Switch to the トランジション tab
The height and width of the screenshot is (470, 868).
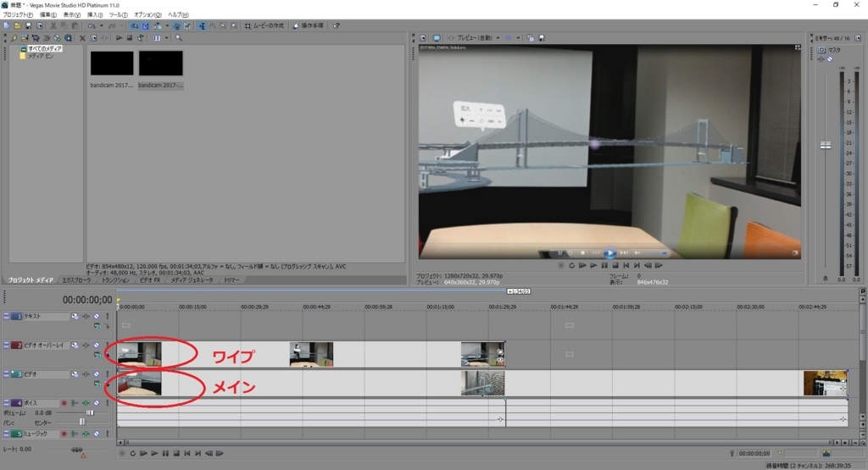click(x=115, y=280)
